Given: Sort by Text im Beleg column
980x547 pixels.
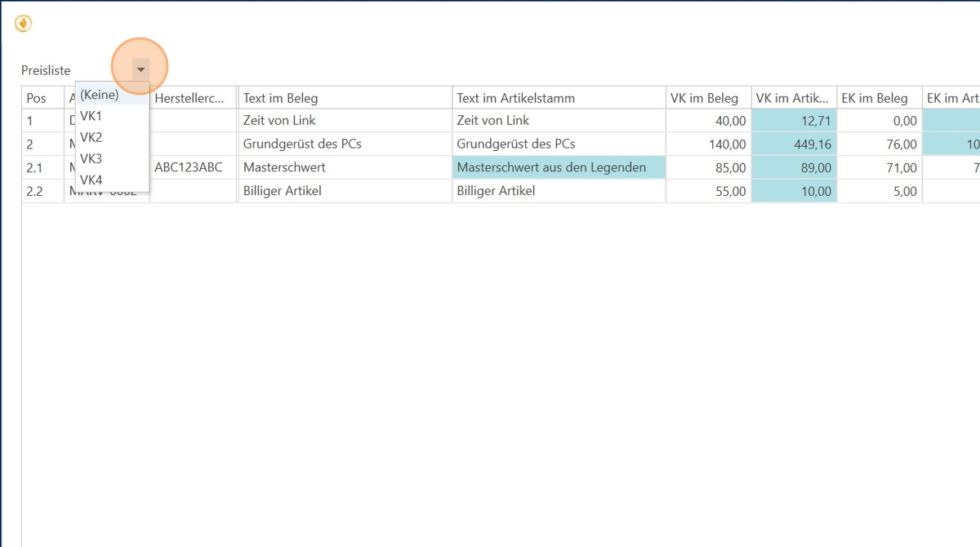Looking at the screenshot, I should (x=345, y=98).
